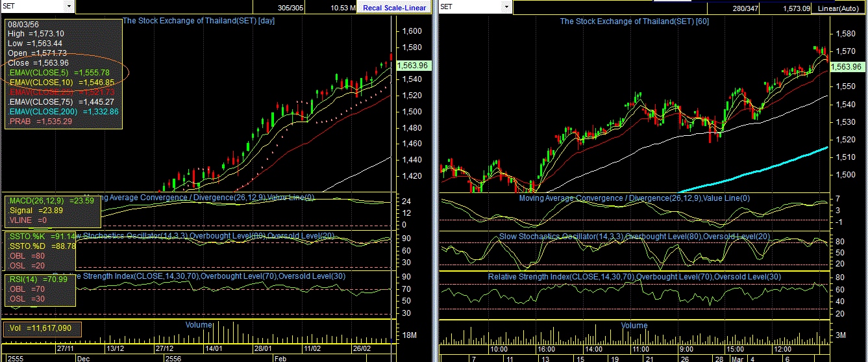Image resolution: width=868 pixels, height=362 pixels.
Task: Click the High =1,573.10 row
Action: pyautogui.click(x=36, y=34)
